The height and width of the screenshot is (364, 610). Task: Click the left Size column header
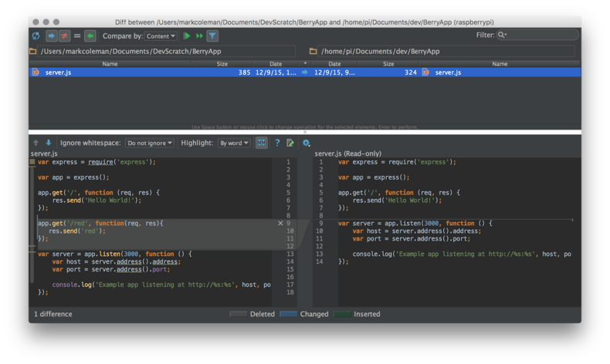[x=222, y=64]
